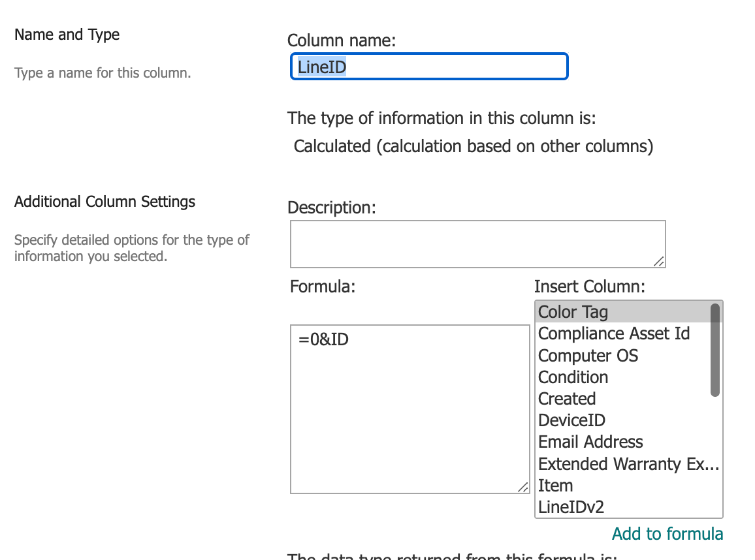Choose Email Address column option
This screenshot has height=560, width=755.
click(590, 442)
